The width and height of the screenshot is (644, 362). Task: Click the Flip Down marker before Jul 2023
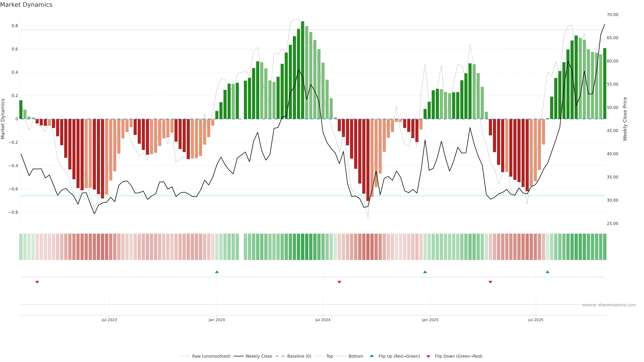tap(37, 282)
